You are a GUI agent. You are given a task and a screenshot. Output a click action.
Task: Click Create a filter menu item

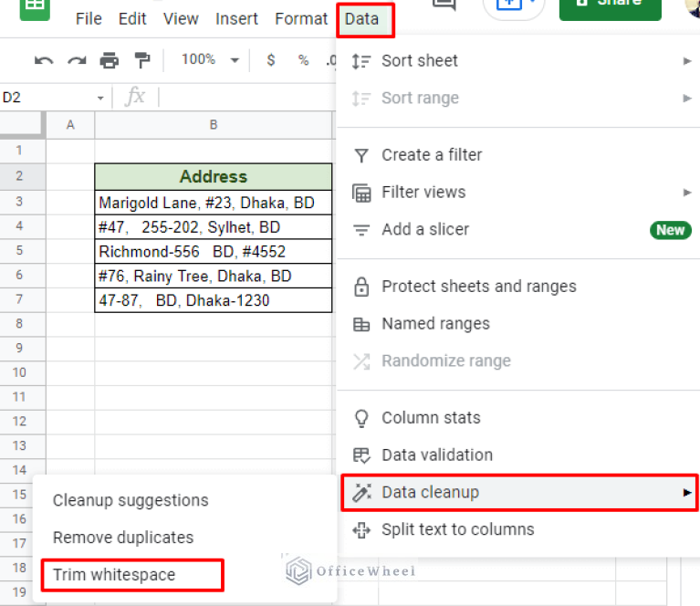pos(432,155)
